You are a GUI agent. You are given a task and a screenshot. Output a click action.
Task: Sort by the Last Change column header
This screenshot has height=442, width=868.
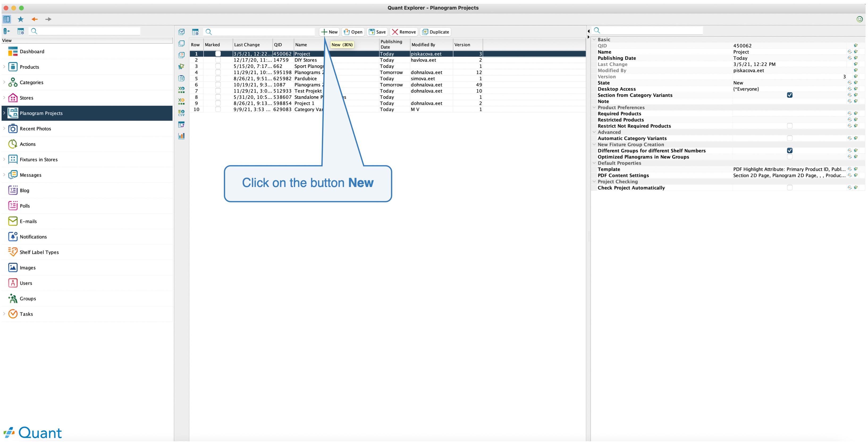(252, 44)
